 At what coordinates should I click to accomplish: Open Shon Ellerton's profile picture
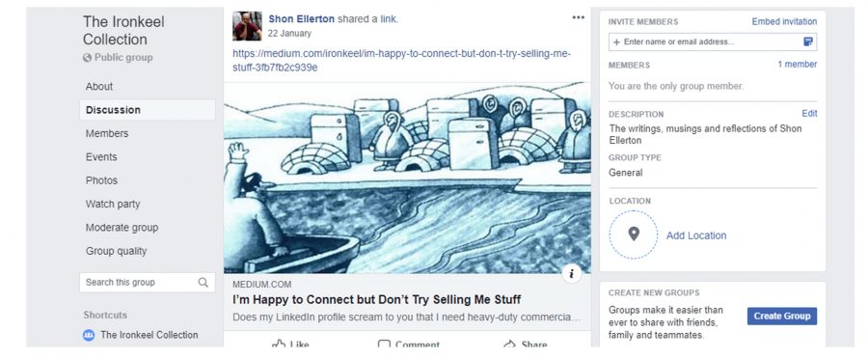[x=247, y=26]
